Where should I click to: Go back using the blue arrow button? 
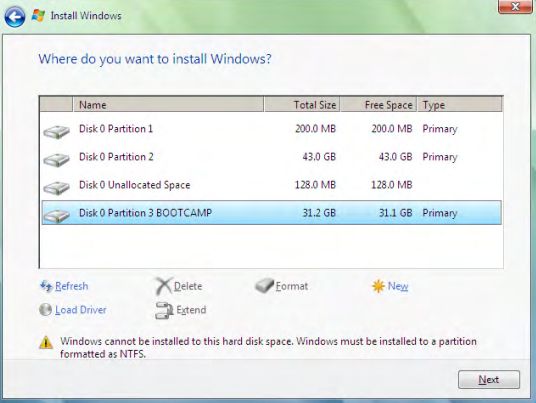tap(15, 16)
